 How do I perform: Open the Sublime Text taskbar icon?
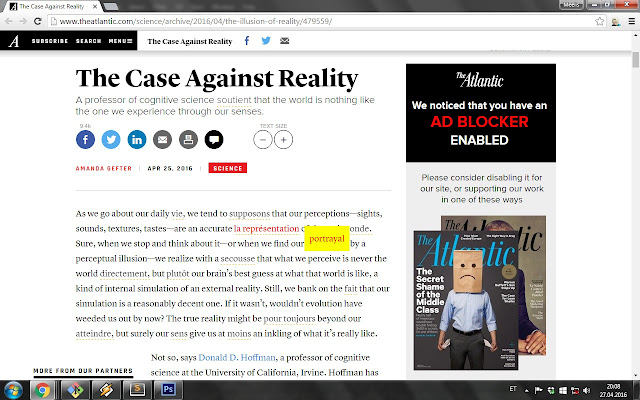[x=137, y=390]
